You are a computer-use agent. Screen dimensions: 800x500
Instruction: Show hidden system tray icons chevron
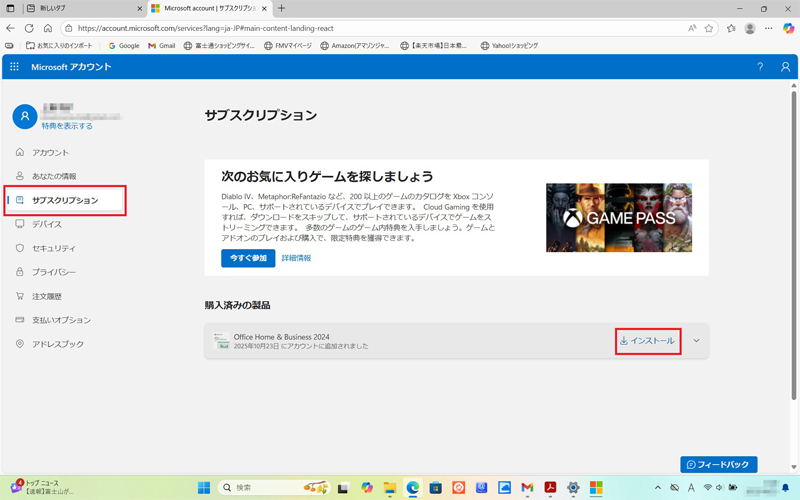click(657, 488)
